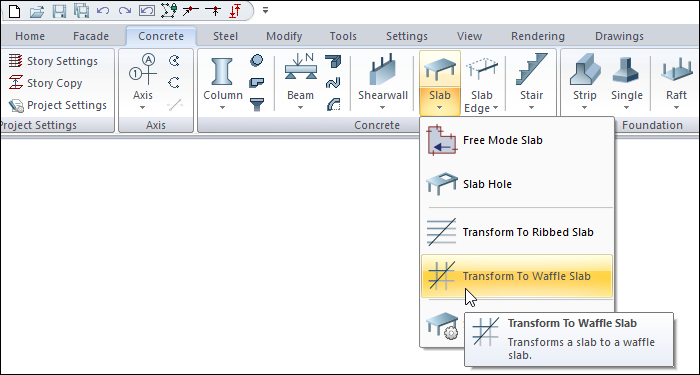Open the Rendering tab
This screenshot has width=700, height=375.
point(538,36)
